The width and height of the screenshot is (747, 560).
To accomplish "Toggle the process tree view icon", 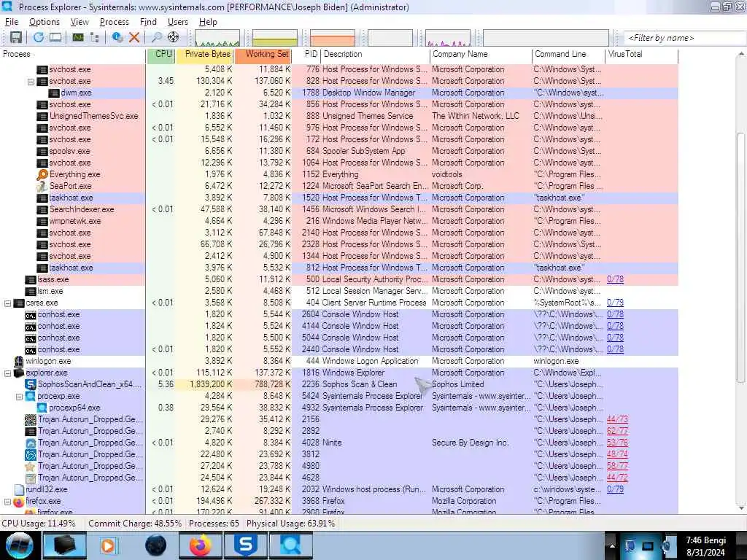I will 94,37.
